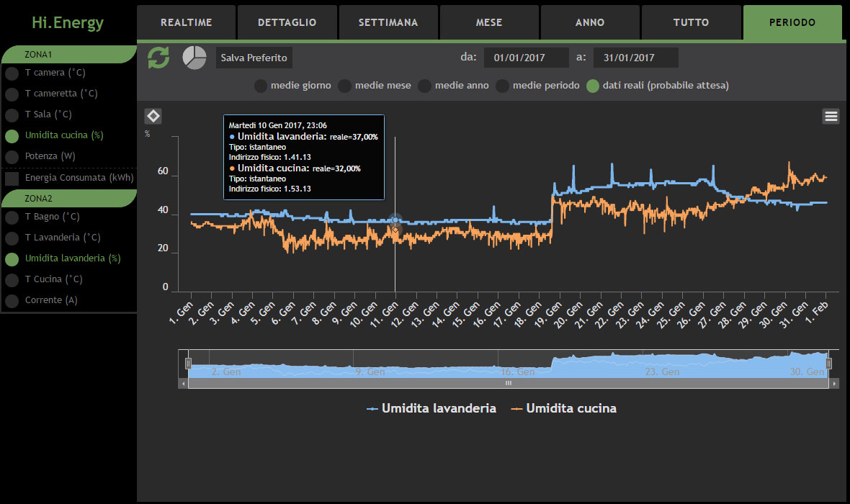The height and width of the screenshot is (504, 850).
Task: Click the Salva Preferito button
Action: (x=254, y=58)
